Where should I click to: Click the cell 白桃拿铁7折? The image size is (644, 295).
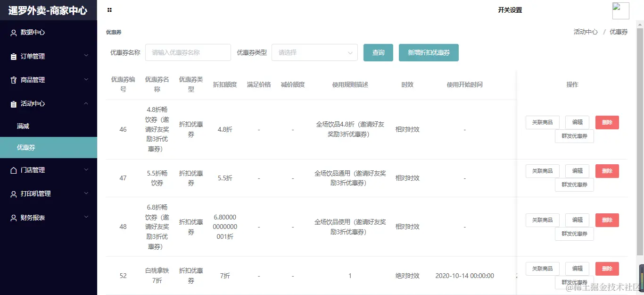[x=157, y=276]
